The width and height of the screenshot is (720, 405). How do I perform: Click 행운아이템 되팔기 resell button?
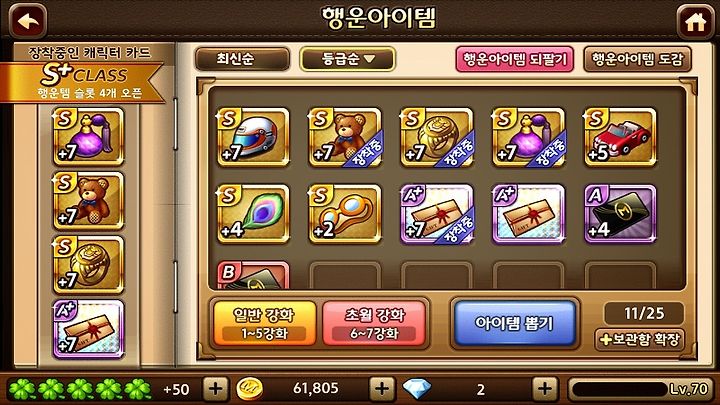514,59
